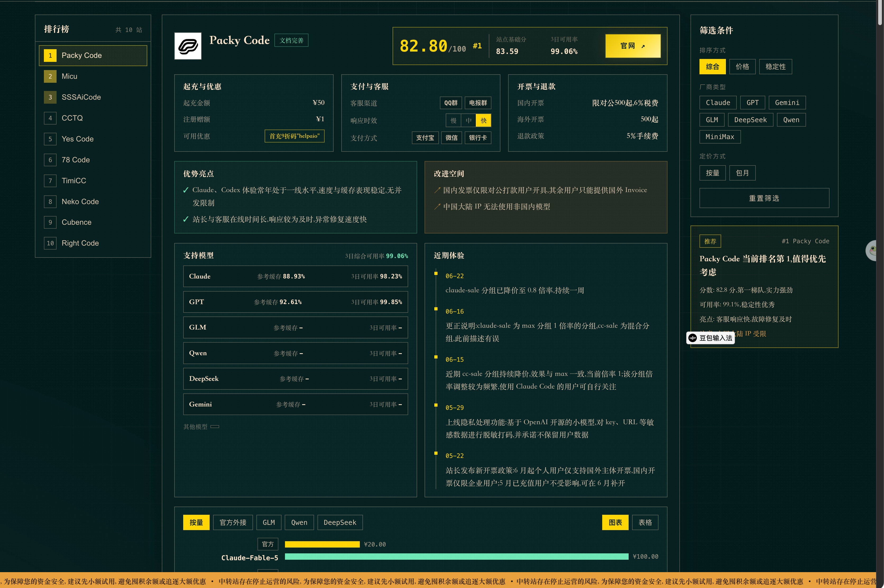884x588 pixels.
Task: Expand the 其他模型 other models toggle
Action: [x=215, y=427]
